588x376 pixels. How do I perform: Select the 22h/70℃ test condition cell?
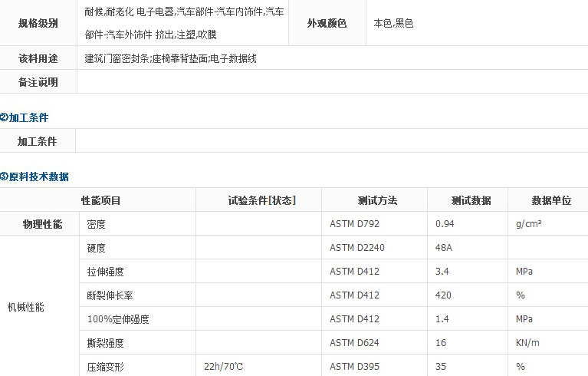tap(223, 367)
